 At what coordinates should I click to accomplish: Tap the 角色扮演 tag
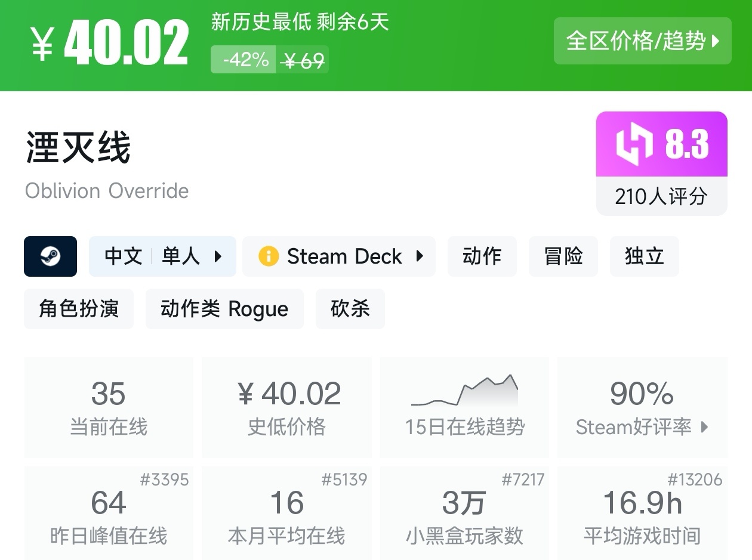(x=79, y=309)
